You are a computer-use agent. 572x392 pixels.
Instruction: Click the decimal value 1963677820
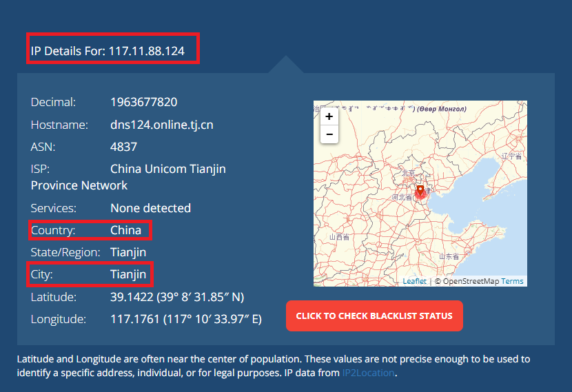143,102
